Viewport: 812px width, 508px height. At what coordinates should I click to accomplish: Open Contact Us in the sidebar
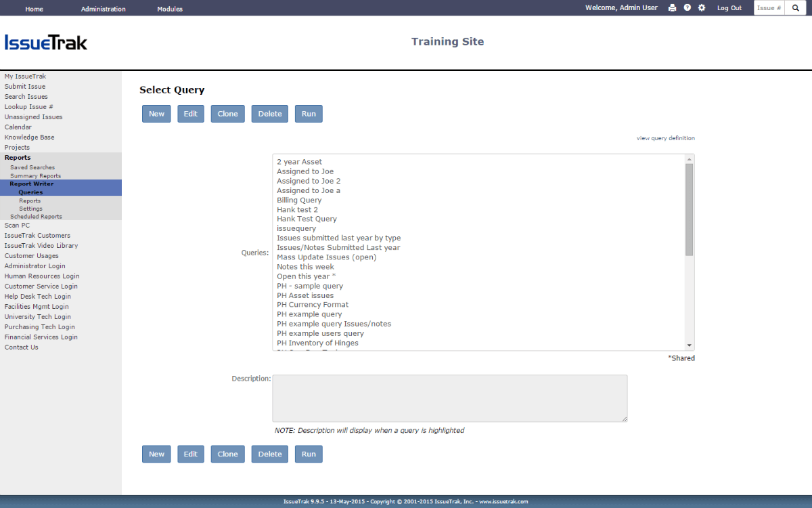coord(21,347)
